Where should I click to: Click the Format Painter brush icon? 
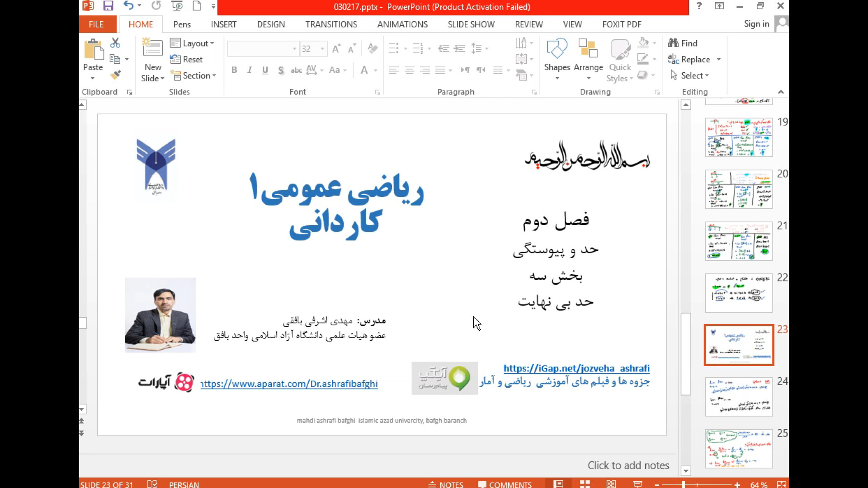point(116,75)
